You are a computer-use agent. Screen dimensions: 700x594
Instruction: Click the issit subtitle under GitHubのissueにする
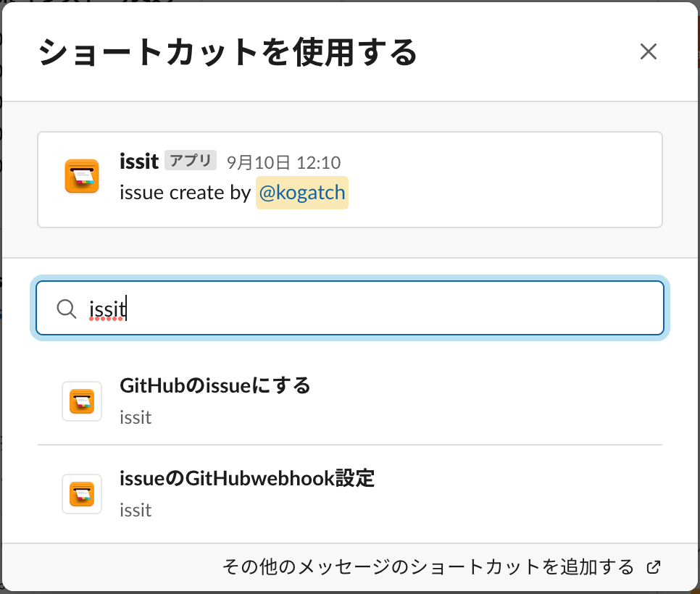[136, 418]
